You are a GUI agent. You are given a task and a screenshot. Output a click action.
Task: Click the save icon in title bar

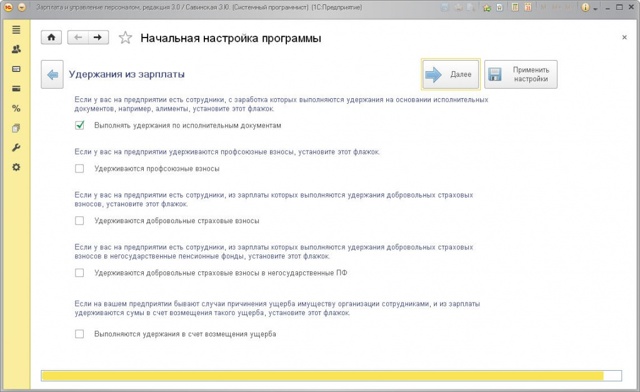[444, 7]
